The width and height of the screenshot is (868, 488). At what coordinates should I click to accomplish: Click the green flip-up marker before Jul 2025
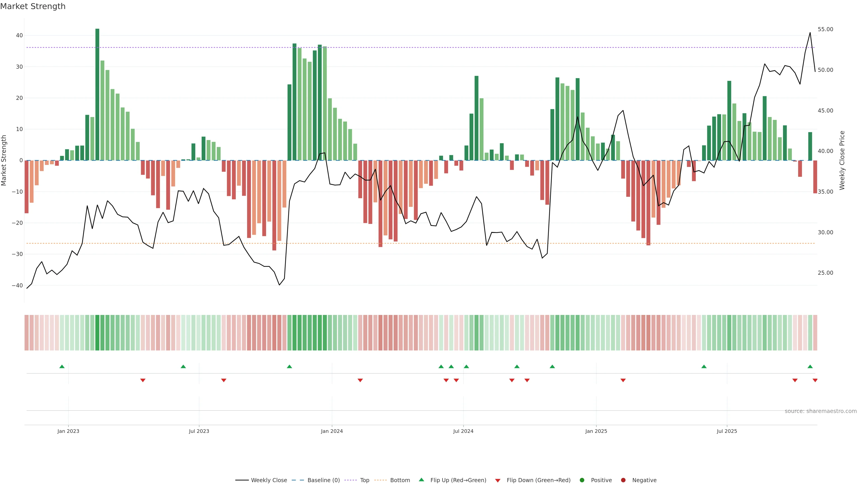[704, 366]
